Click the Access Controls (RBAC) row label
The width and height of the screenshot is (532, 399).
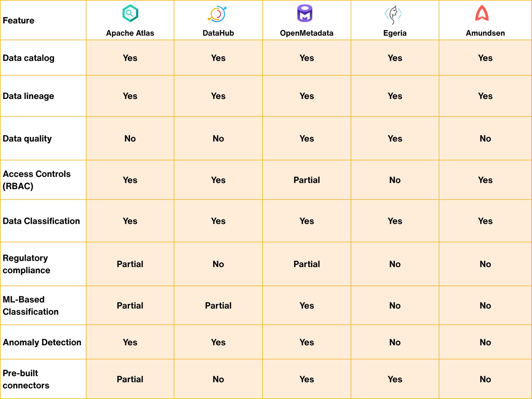[x=36, y=180]
